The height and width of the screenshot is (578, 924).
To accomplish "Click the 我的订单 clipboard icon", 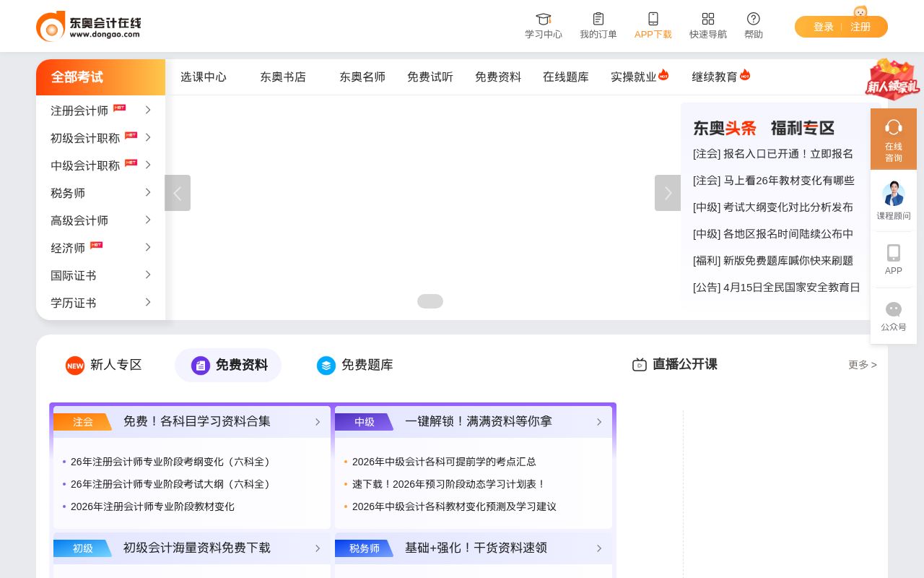I will pos(598,19).
